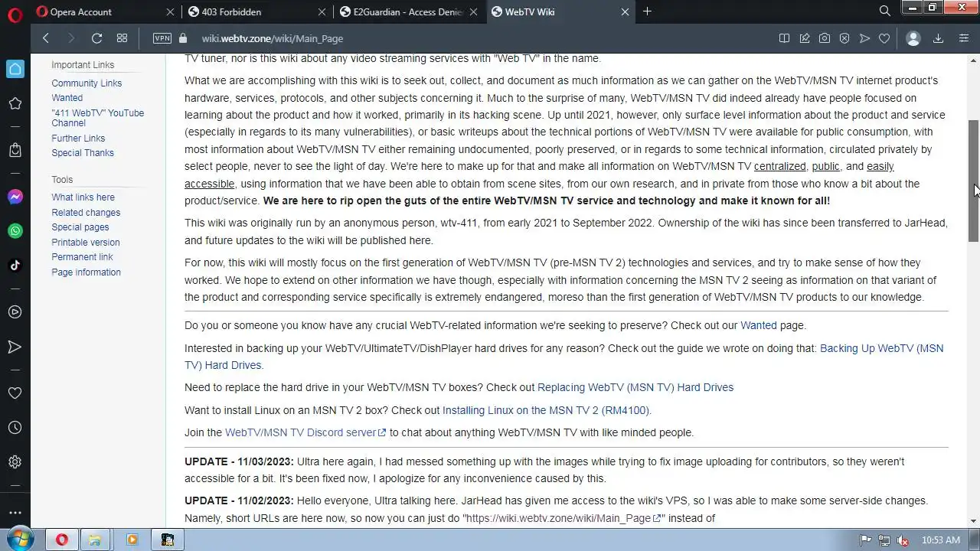
Task: Open the Player icon in the sidebar
Action: click(x=15, y=312)
